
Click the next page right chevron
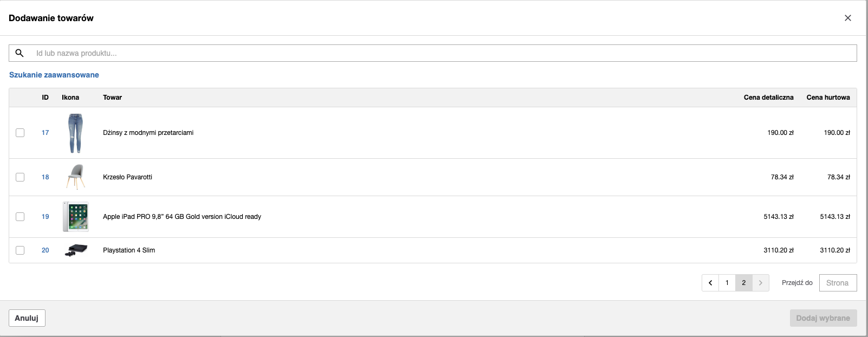(x=761, y=283)
